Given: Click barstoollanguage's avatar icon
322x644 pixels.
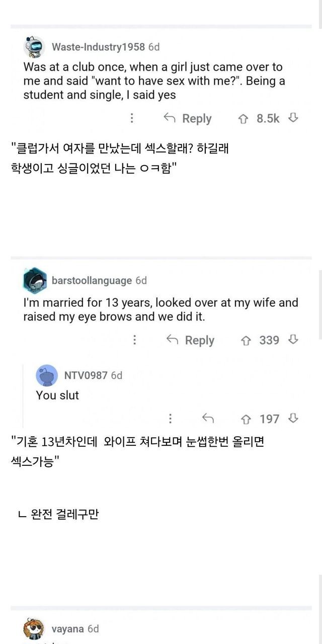Looking at the screenshot, I should pyautogui.click(x=35, y=280).
